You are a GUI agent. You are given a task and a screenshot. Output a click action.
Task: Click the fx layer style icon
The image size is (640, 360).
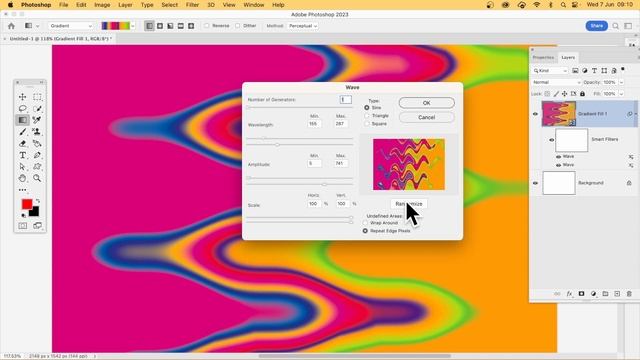[x=569, y=294]
